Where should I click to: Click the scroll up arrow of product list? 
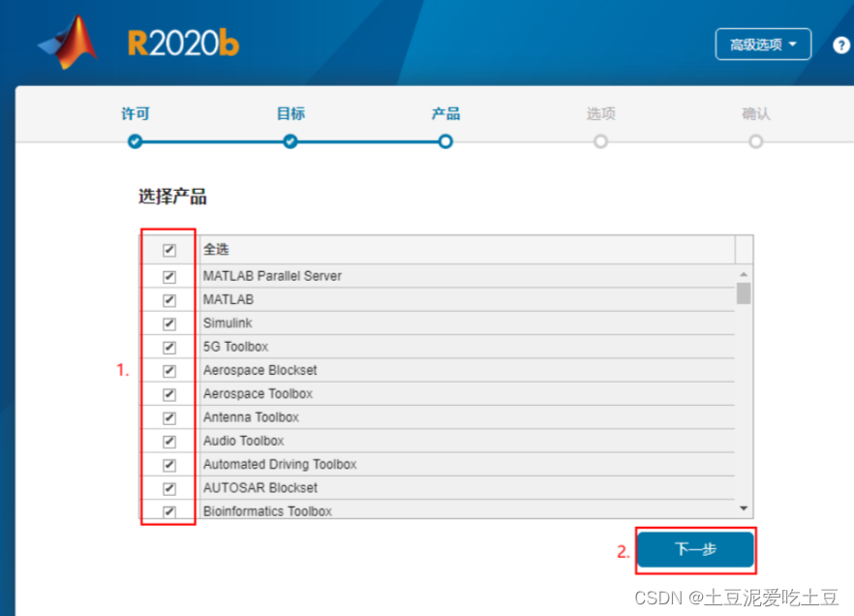coord(744,274)
